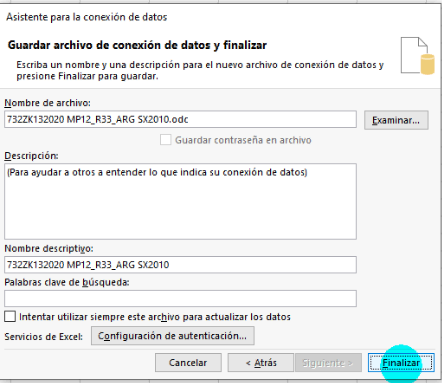
Task: Open the Examinar... file browser
Action: 396,120
